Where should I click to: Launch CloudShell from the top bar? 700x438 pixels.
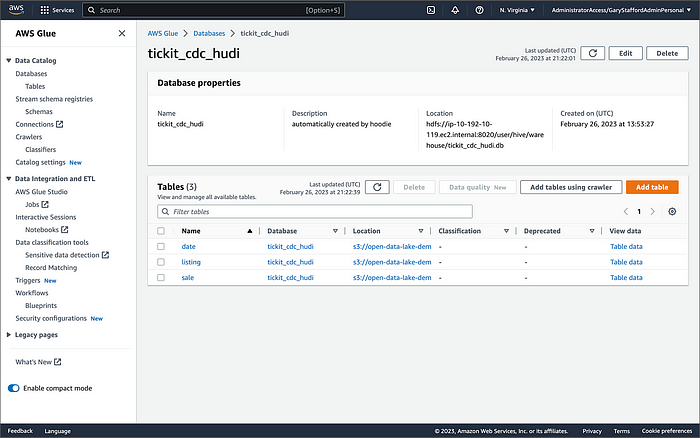(431, 10)
